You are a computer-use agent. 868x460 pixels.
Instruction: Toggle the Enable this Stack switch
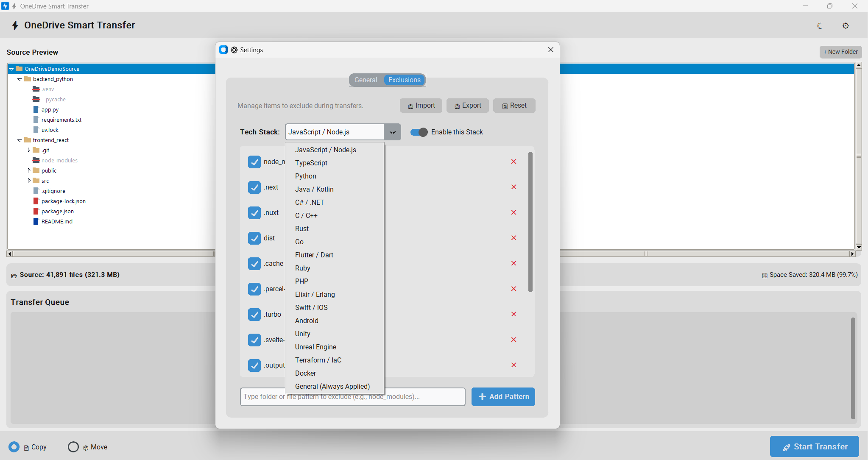419,132
